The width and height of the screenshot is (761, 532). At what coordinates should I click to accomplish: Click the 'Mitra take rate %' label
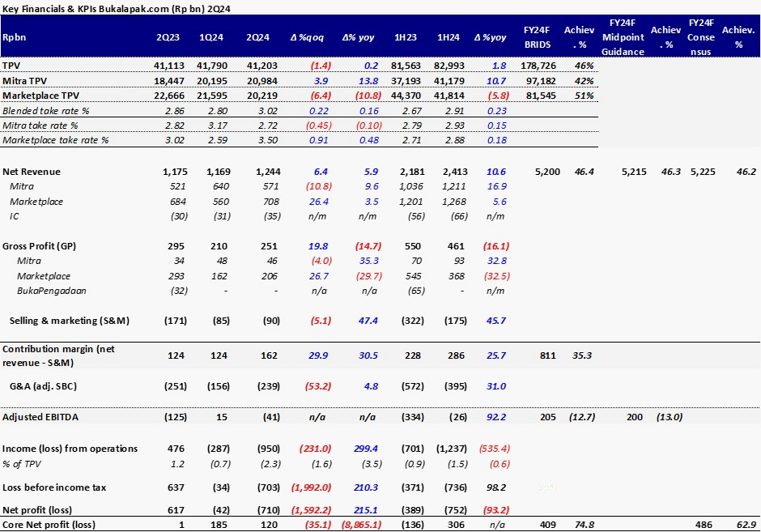click(x=40, y=126)
